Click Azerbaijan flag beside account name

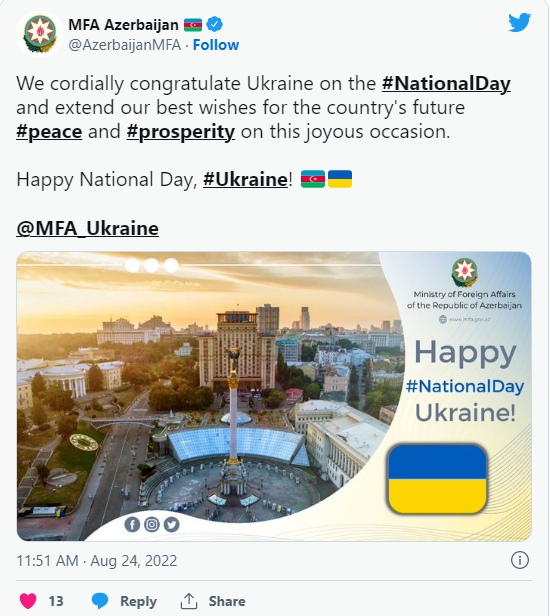(192, 25)
